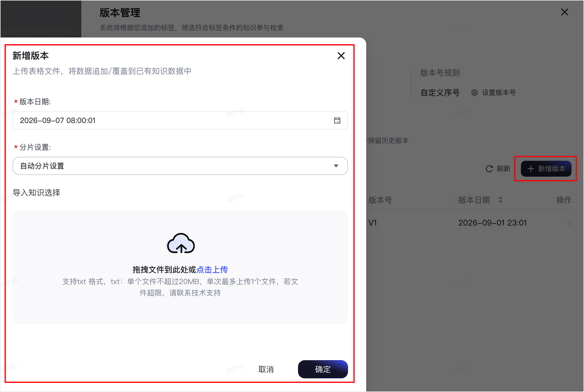The width and height of the screenshot is (584, 392).
Task: Expand the 自动分片设置 dropdown
Action: pyautogui.click(x=180, y=166)
